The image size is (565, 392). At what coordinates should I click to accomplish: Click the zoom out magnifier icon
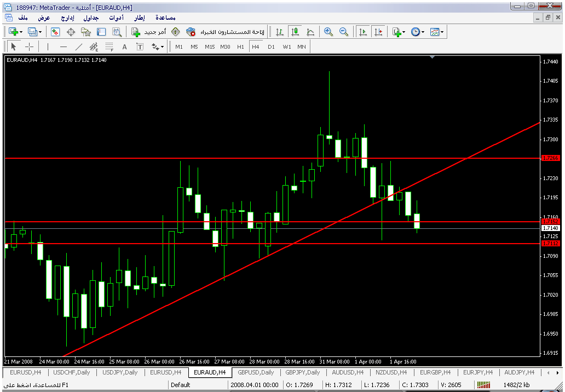[344, 32]
